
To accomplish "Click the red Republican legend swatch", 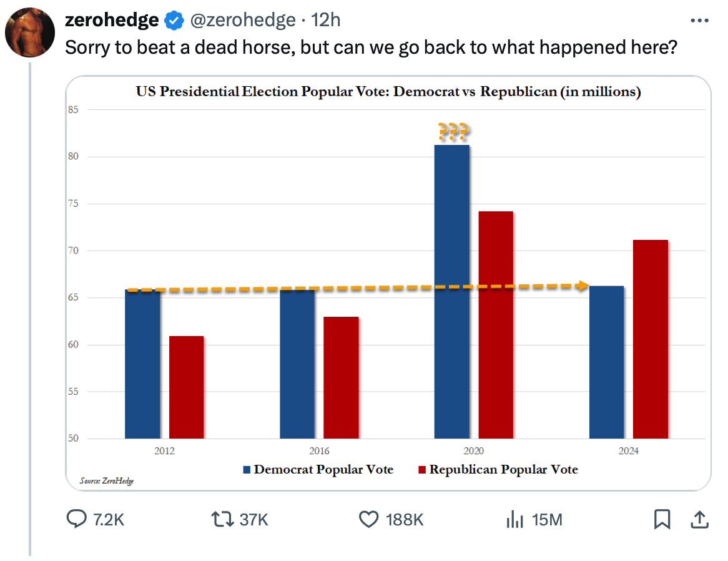I will (421, 470).
